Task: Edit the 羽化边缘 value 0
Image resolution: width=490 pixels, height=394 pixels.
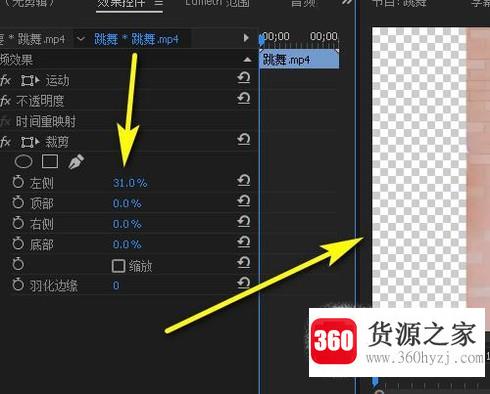Action: point(116,285)
